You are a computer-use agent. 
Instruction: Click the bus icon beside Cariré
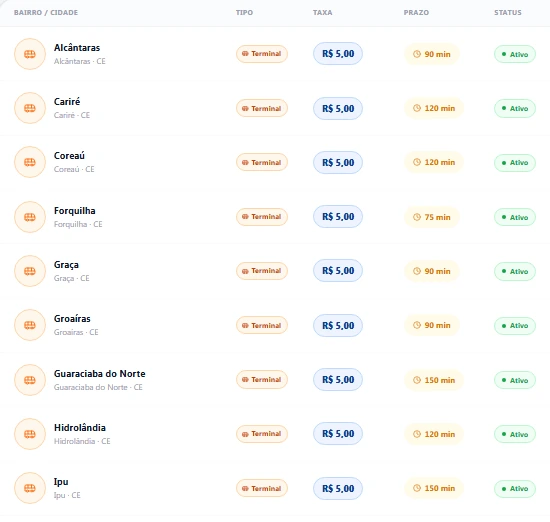point(30,108)
